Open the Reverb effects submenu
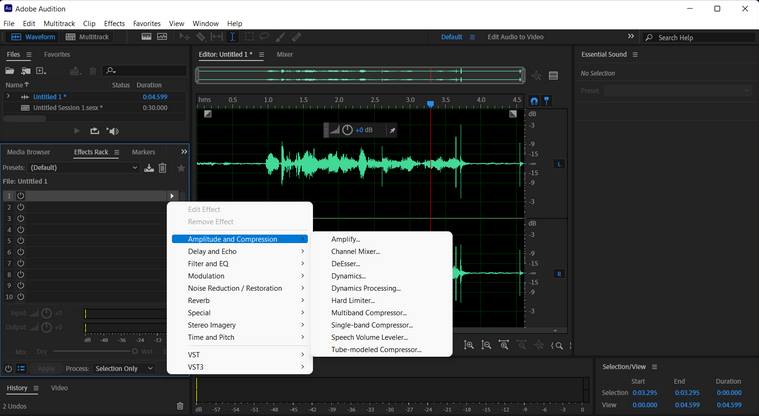Viewport: 759px width, 416px height. click(240, 300)
